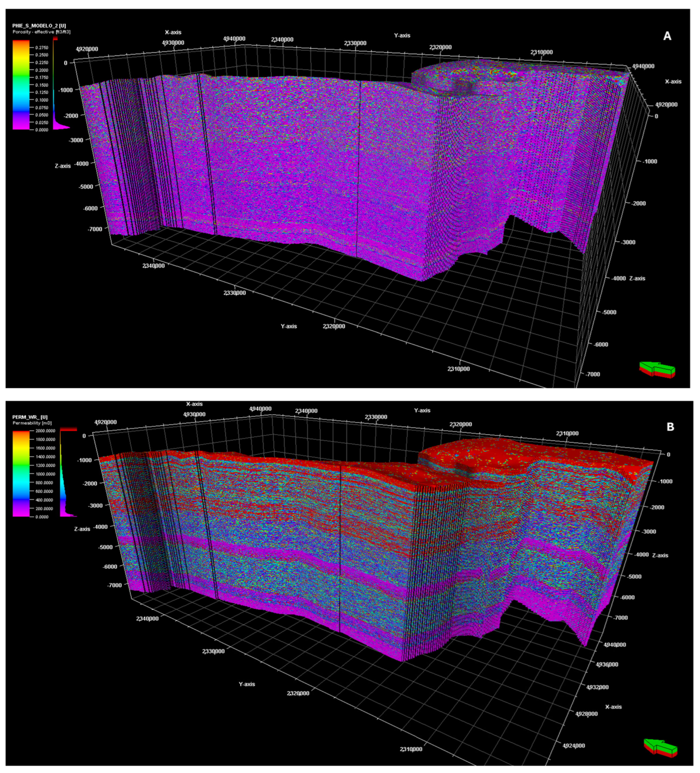The image size is (700, 773).
Task: Click the bottom Y-axis label in panel B
Action: 247,684
